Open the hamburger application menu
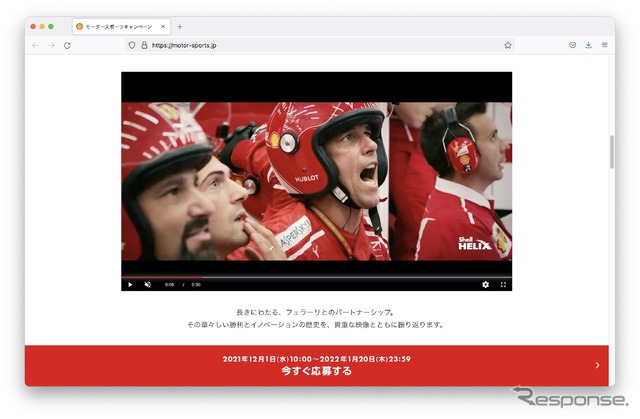Image resolution: width=640 pixels, height=419 pixels. 604,45
